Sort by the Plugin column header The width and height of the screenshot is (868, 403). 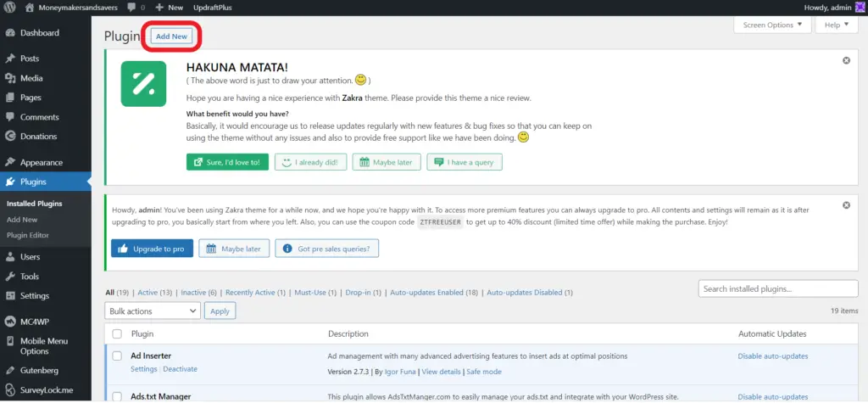coord(142,333)
